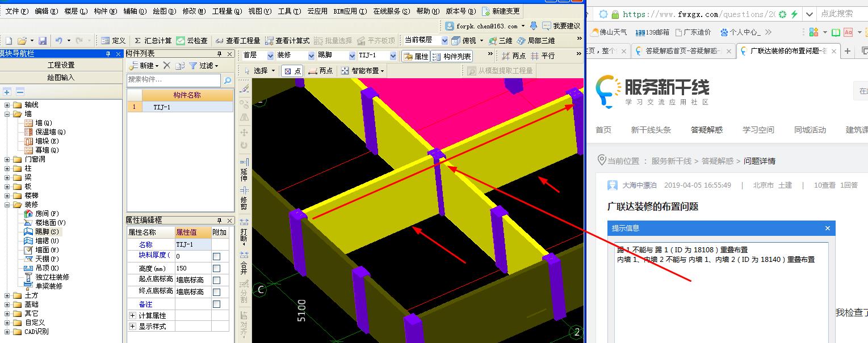This screenshot has width=868, height=343.
Task: Click the 工程设置 navigator button
Action: 61,65
